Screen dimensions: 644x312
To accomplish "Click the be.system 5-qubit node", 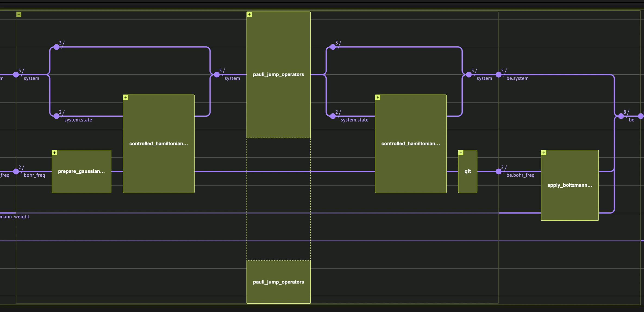I will point(499,75).
